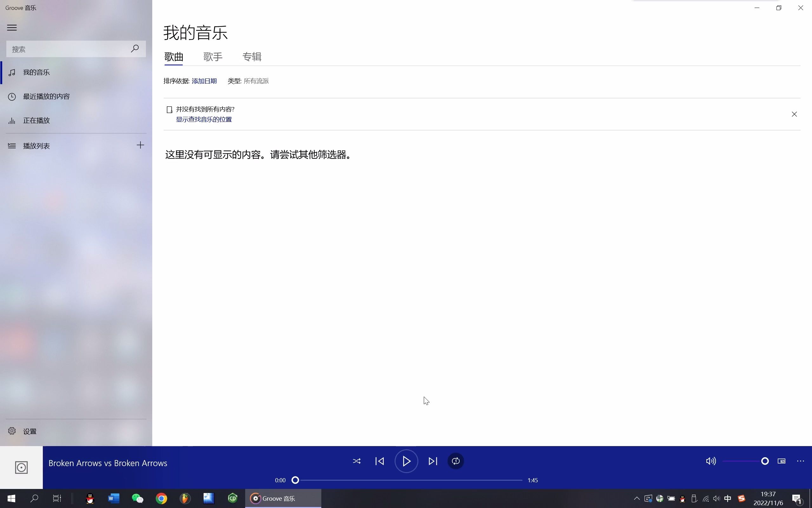This screenshot has width=812, height=508.
Task: Open Task View on the taskbar
Action: (x=57, y=498)
